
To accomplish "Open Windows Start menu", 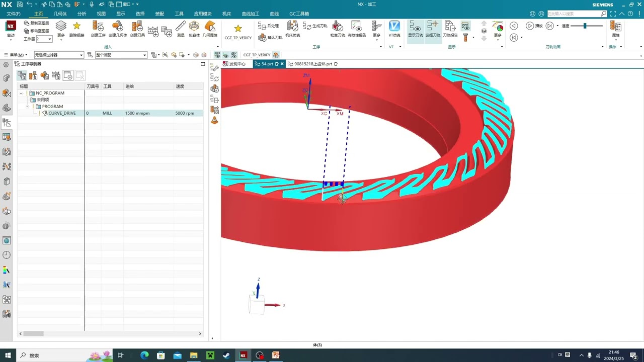I will (x=8, y=355).
